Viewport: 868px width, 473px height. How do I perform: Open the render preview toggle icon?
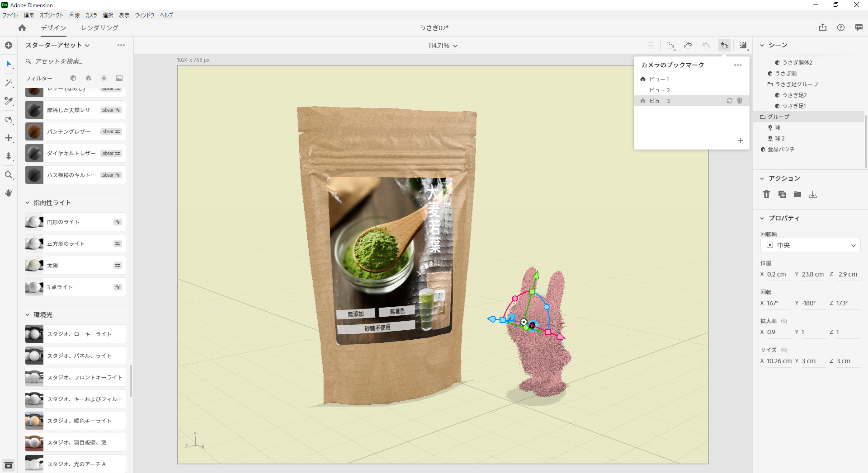pos(743,46)
